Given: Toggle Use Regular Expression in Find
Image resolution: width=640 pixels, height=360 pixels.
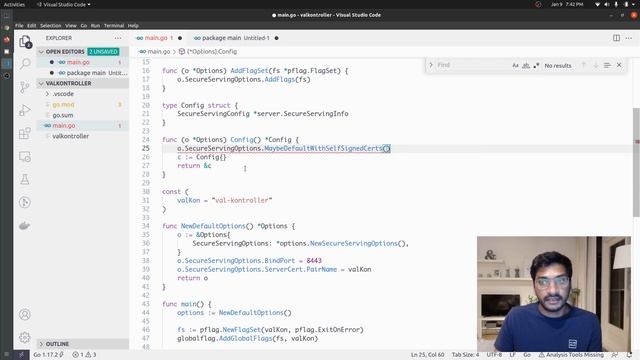Looking at the screenshot, I should [x=536, y=65].
